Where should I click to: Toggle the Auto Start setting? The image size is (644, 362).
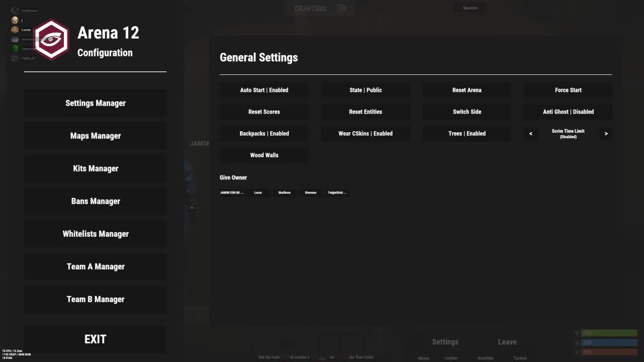click(x=264, y=90)
